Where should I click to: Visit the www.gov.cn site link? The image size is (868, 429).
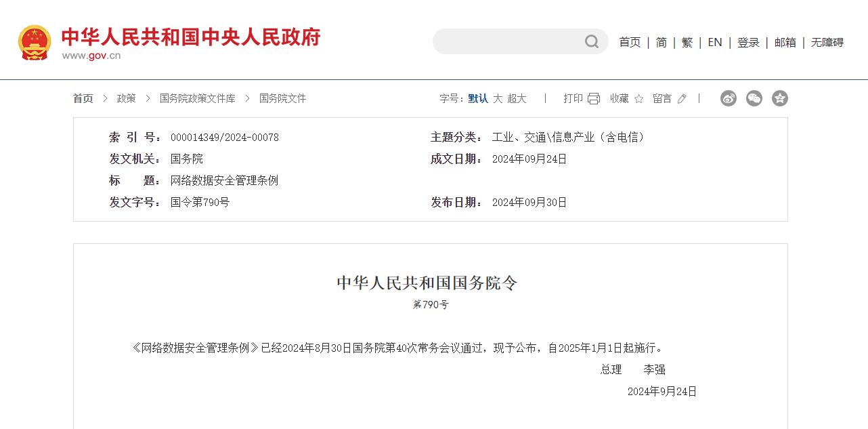click(x=91, y=56)
